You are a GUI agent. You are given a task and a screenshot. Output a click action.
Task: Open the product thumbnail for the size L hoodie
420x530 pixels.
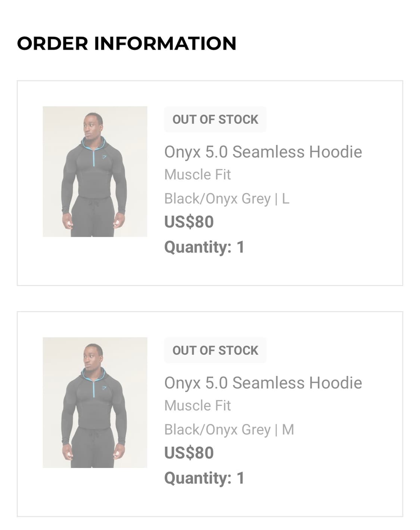pyautogui.click(x=95, y=171)
